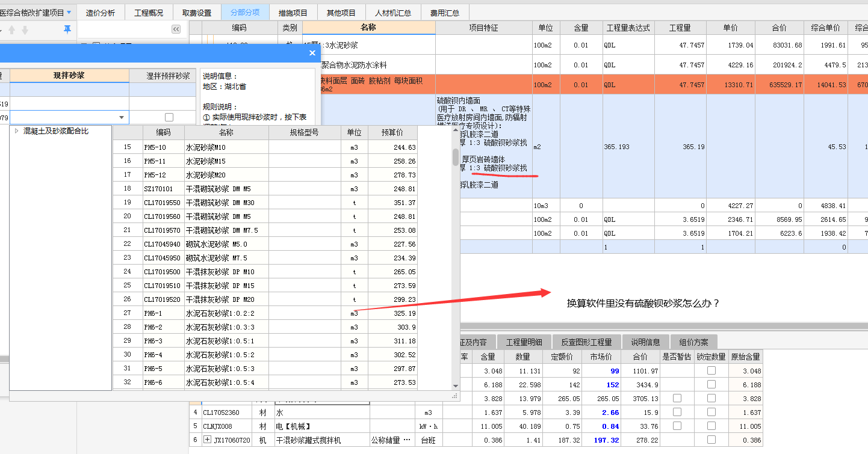Screen dimensions: 868x454
Task: Click the 综合单价 column header
Action: 825,28
